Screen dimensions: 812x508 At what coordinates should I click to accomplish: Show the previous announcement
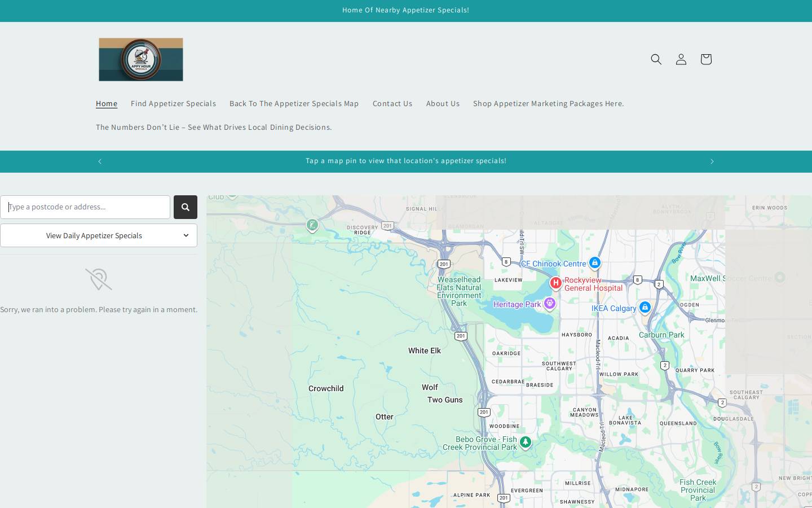pyautogui.click(x=100, y=161)
